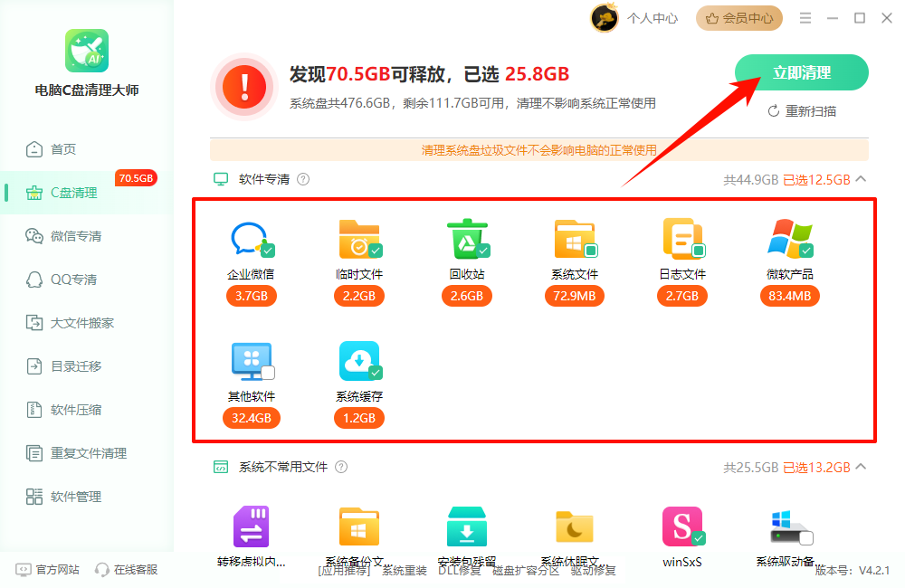This screenshot has height=588, width=905.
Task: Uncheck the winSxS checkbox
Action: pyautogui.click(x=699, y=538)
